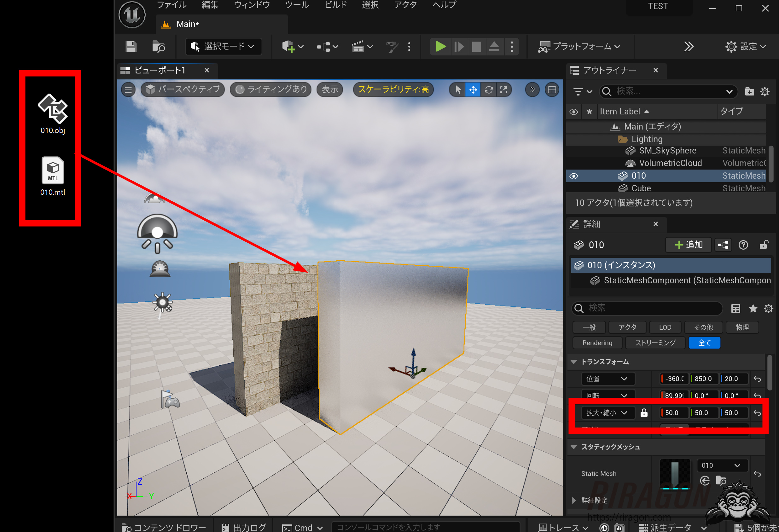
Task: Toggle visibility eye for 010 actor
Action: pyautogui.click(x=573, y=176)
